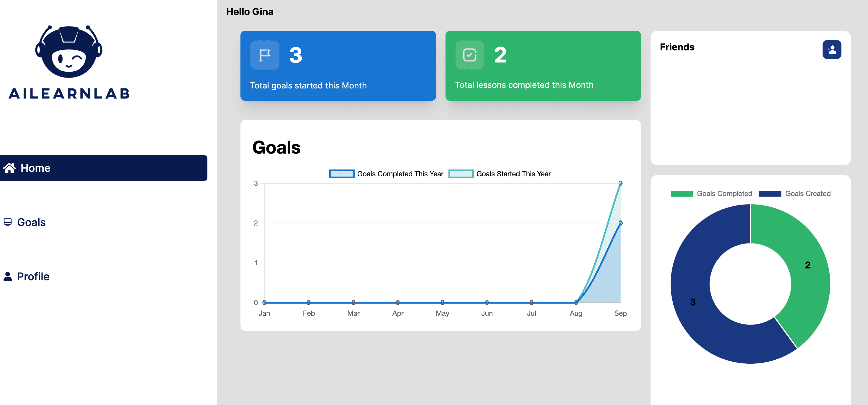Screen dimensions: 868x405
Task: Click the house icon beside Home
Action: tap(9, 168)
